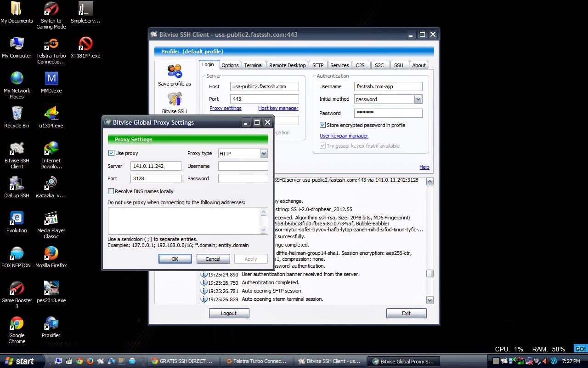Switch to the C2S tab
The height and width of the screenshot is (368, 588).
360,65
